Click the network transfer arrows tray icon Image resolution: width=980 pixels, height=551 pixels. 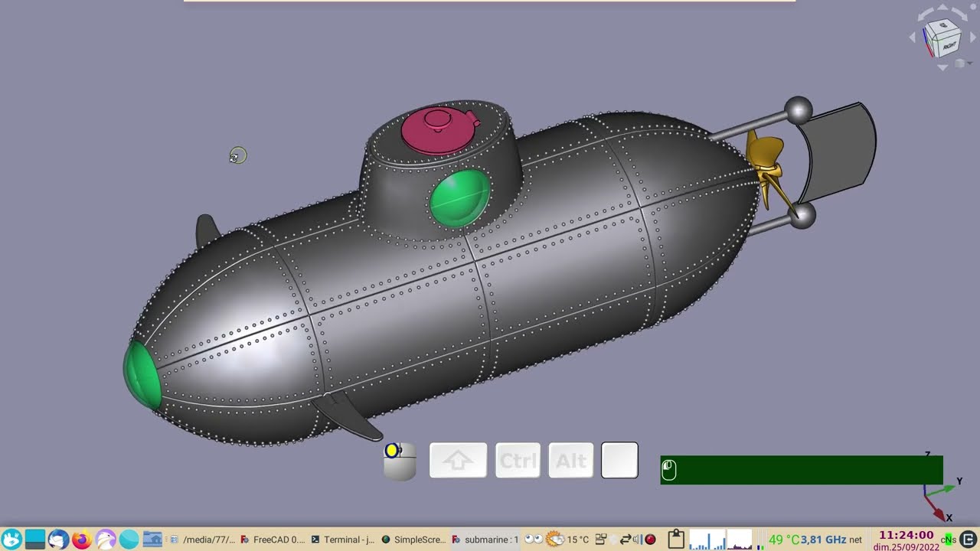625,540
